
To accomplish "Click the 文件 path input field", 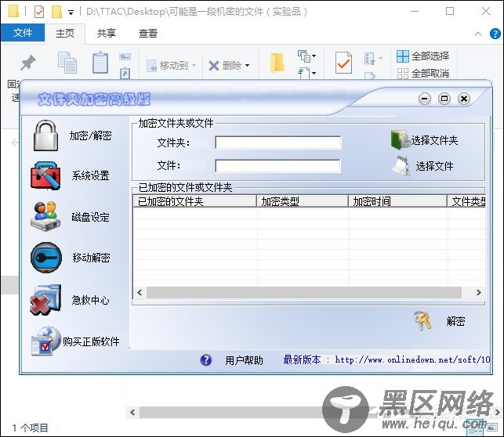I will coord(278,166).
